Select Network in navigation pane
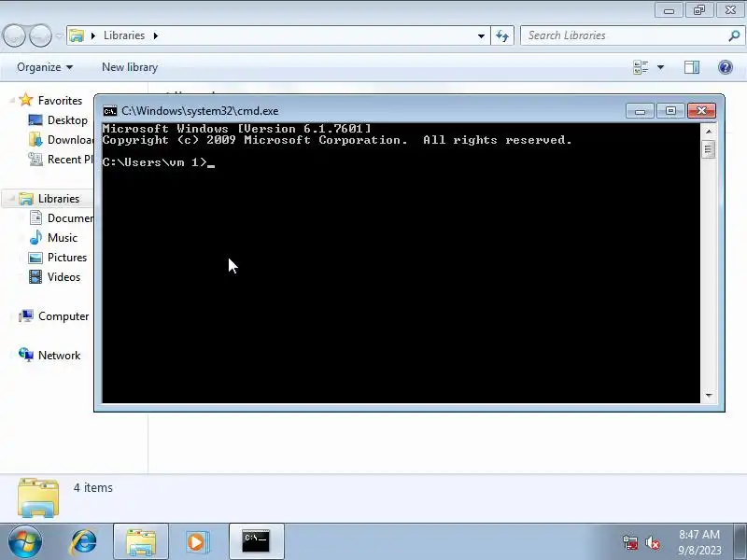Image resolution: width=747 pixels, height=560 pixels. click(59, 356)
